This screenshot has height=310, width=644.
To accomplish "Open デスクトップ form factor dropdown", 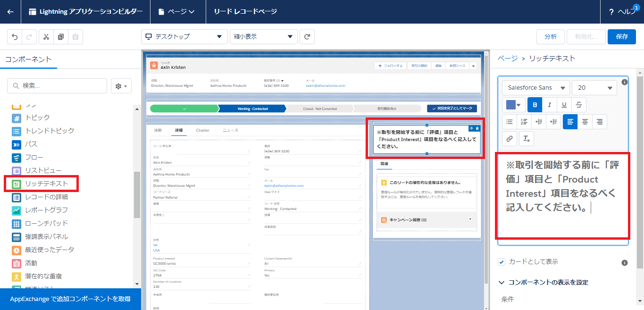I will pyautogui.click(x=184, y=37).
